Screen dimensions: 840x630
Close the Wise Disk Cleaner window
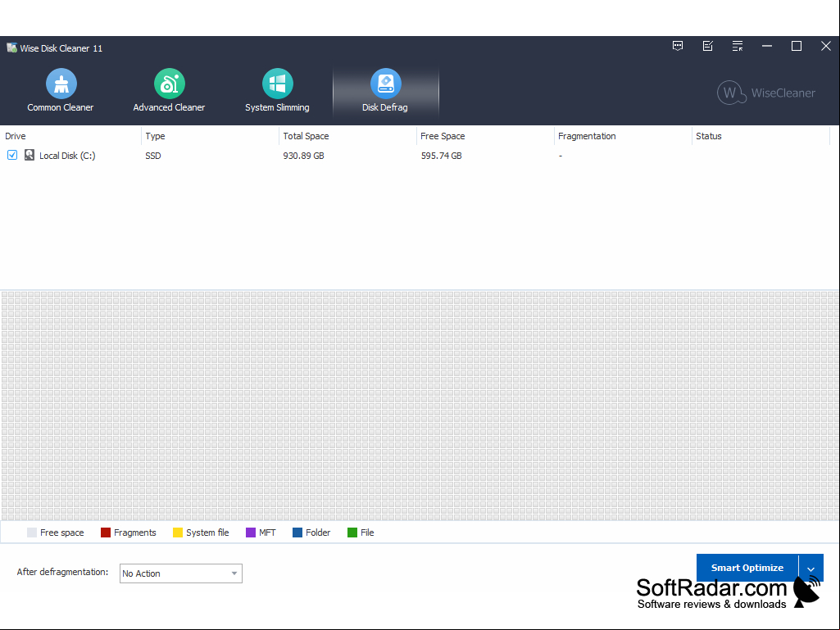(x=826, y=46)
